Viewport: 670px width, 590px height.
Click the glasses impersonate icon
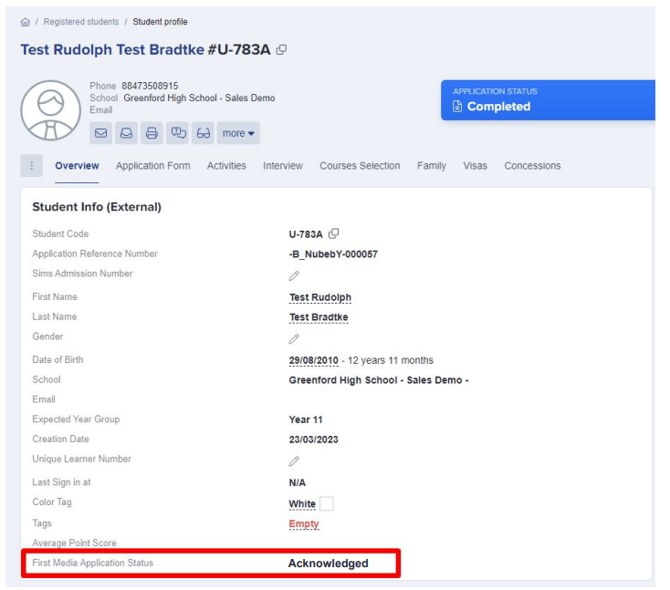[x=203, y=133]
